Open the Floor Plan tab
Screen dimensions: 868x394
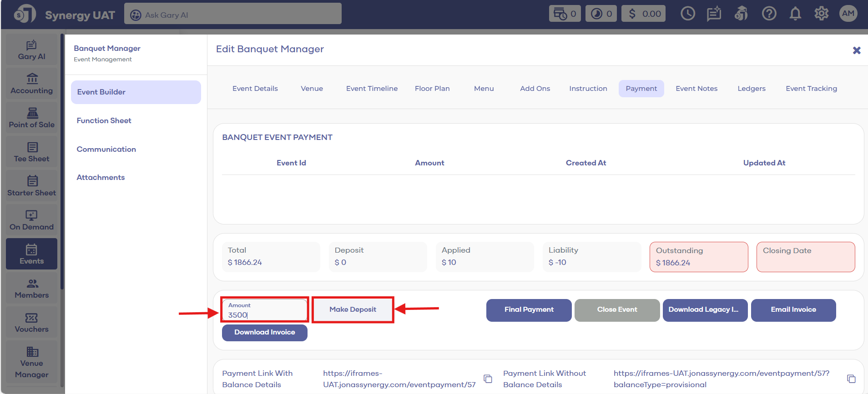432,89
